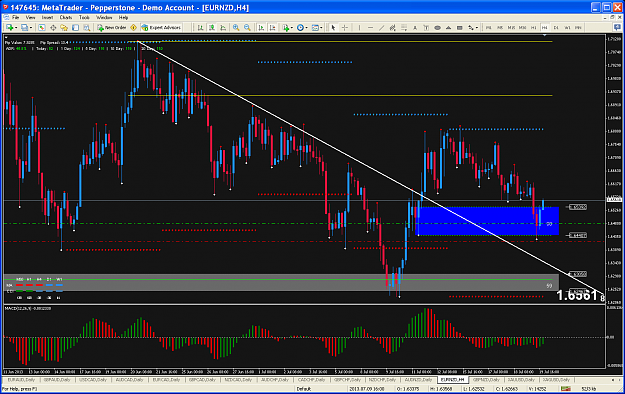
Task: Open the Help menu
Action: [124, 18]
